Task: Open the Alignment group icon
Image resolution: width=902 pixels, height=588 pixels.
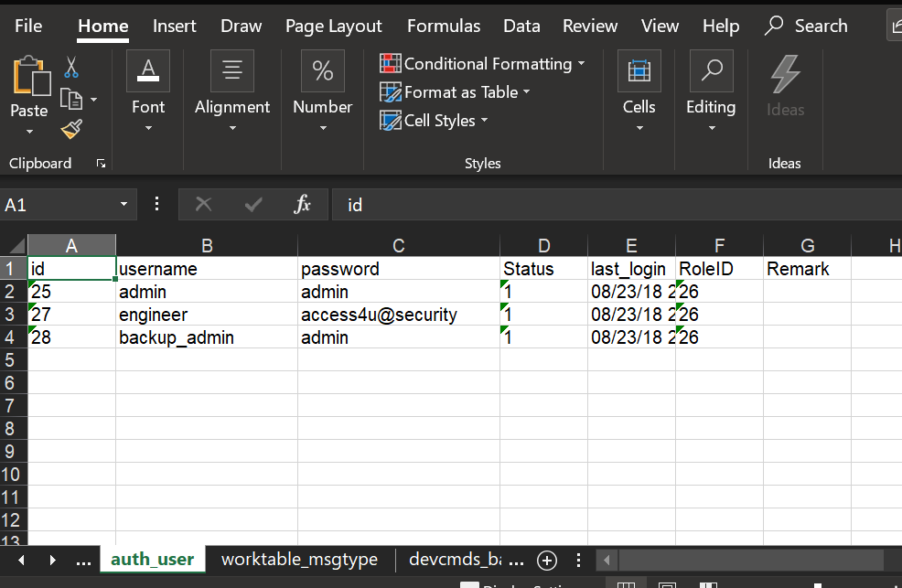Action: tap(232, 71)
